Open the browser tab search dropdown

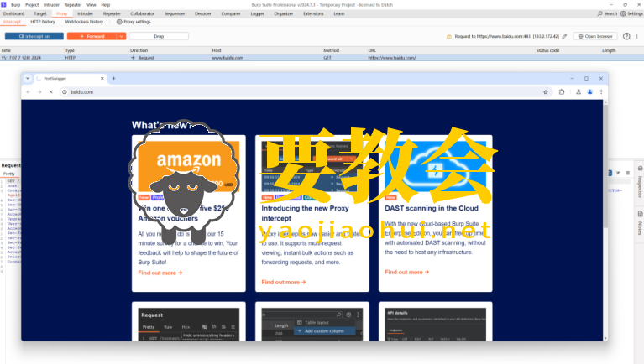(x=28, y=78)
